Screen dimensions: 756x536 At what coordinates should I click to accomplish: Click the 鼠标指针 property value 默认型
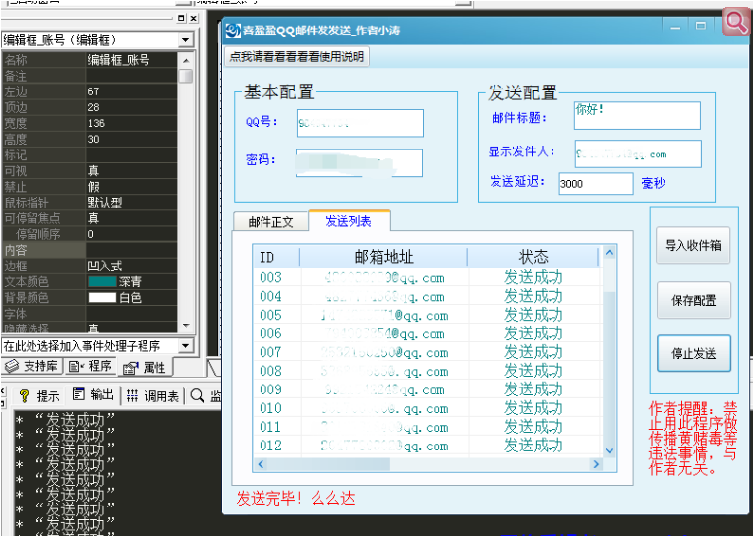coord(131,203)
